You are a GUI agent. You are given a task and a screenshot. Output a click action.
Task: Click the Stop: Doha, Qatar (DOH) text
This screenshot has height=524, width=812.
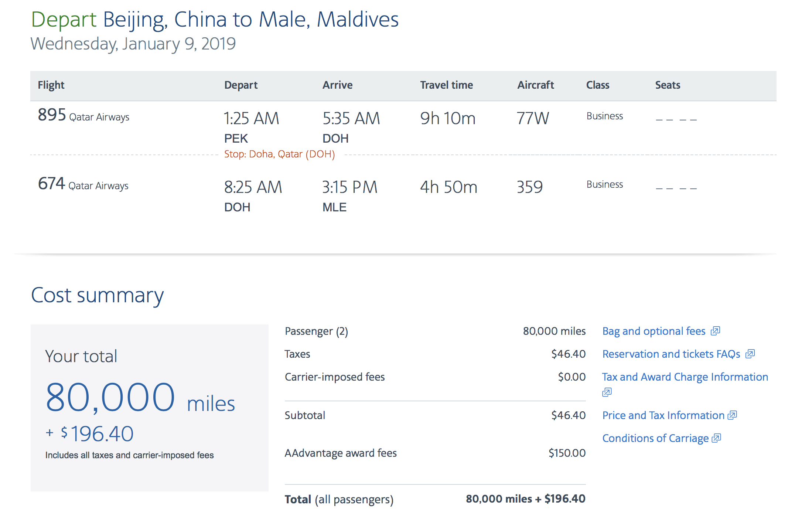pyautogui.click(x=279, y=154)
